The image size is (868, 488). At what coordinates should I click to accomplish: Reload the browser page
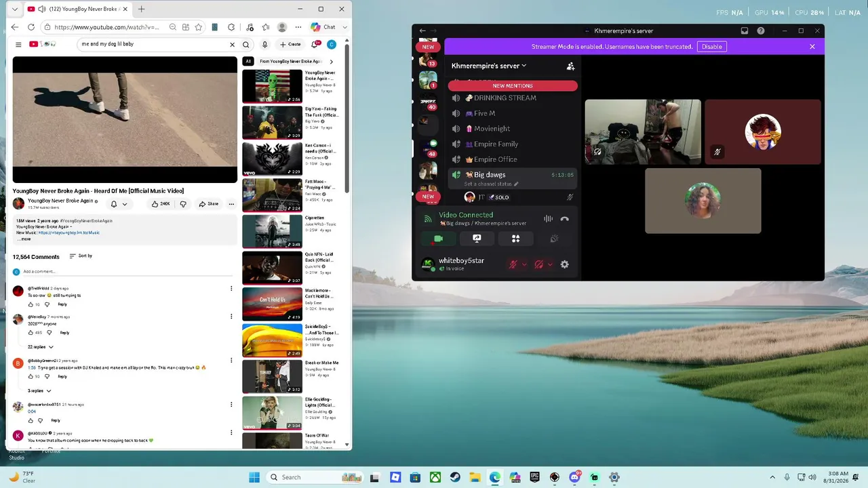(x=31, y=27)
